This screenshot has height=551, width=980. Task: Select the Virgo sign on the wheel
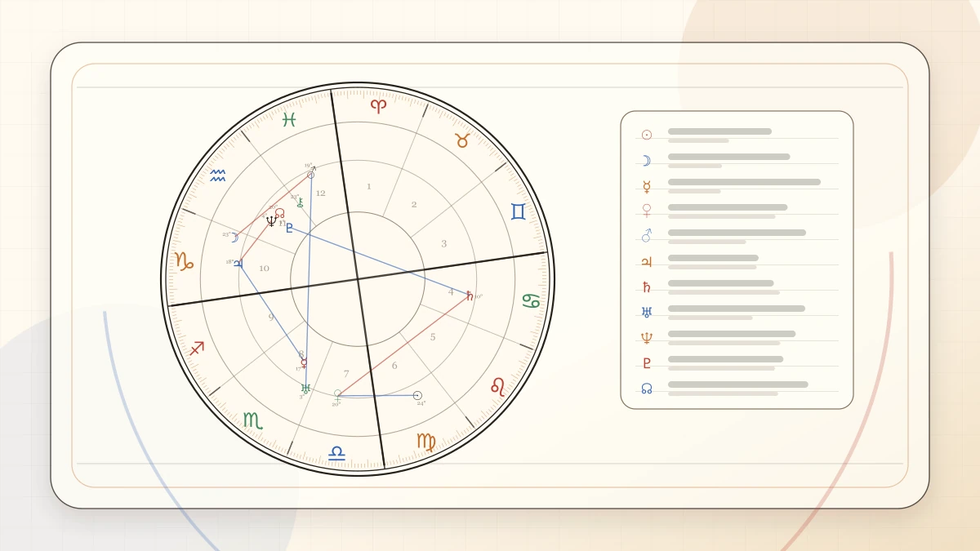click(426, 442)
